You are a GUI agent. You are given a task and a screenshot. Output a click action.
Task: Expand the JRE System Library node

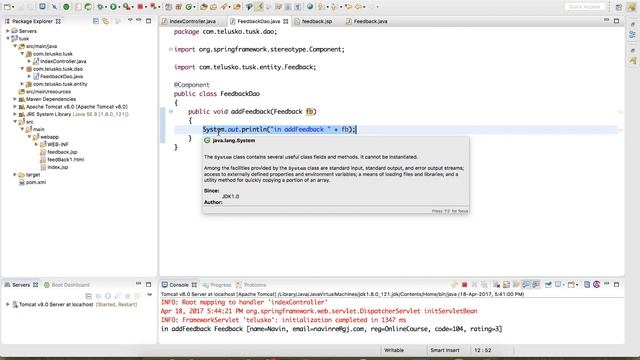(15, 114)
